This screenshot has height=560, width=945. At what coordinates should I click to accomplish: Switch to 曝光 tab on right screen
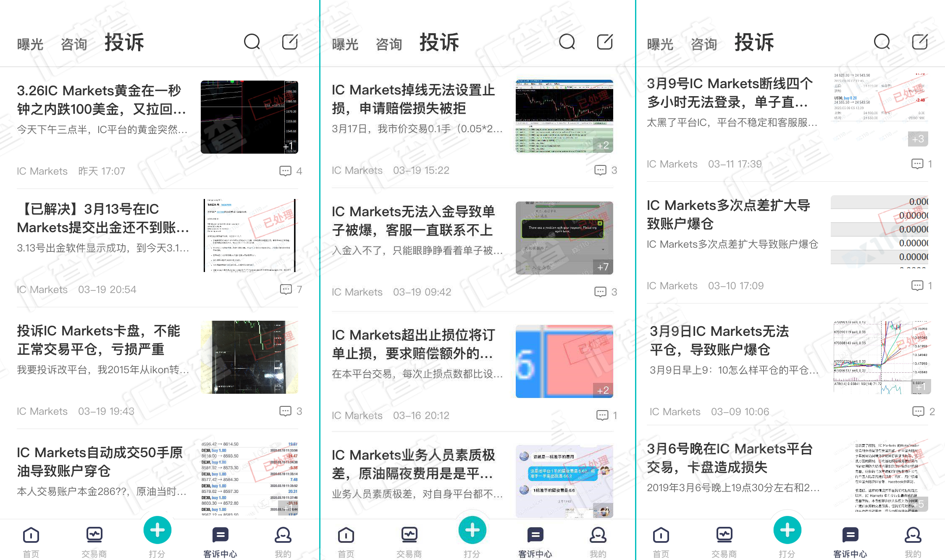tap(660, 44)
